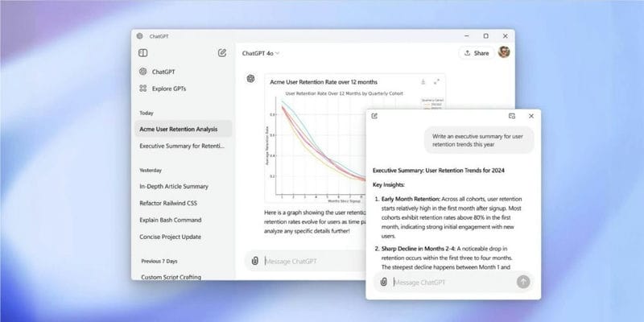Click the Message ChatGPT field in companion window
Viewport: 644px width, 322px height.
(x=453, y=283)
